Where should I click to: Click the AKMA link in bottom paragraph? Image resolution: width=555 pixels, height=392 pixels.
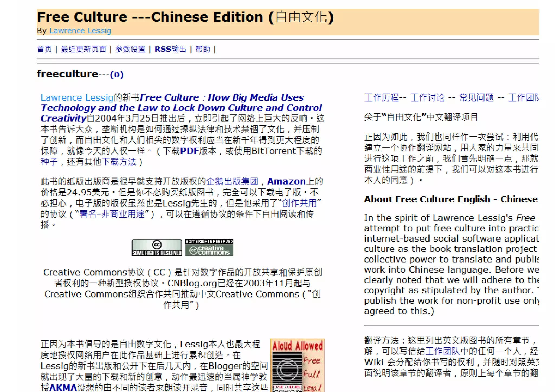(63, 387)
